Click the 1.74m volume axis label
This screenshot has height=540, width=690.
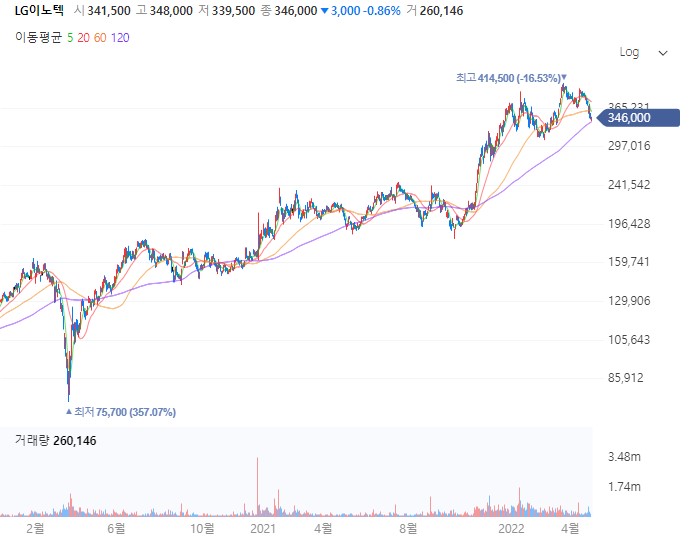624,487
